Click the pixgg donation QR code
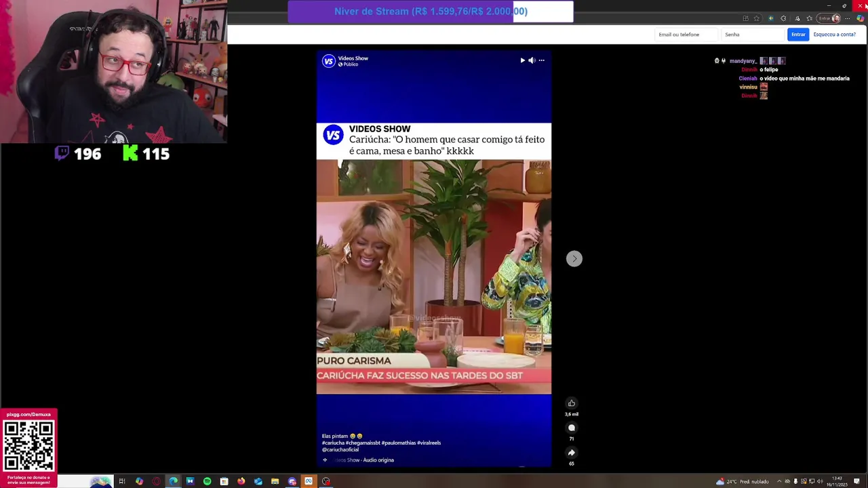868x488 pixels. click(28, 445)
